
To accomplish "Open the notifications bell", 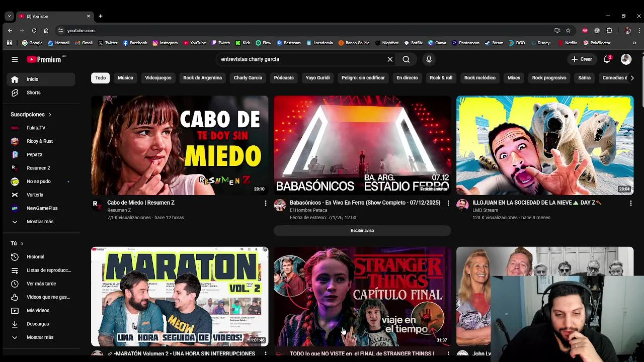I will point(607,59).
